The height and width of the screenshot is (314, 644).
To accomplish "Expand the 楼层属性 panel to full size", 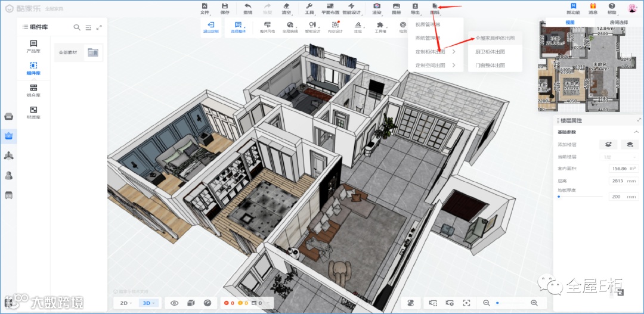I will pyautogui.click(x=639, y=120).
